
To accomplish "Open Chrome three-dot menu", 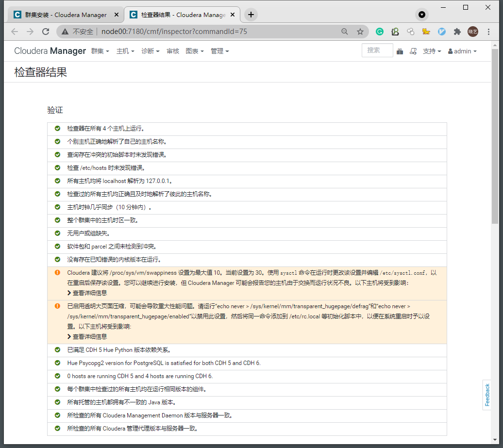I will tap(488, 32).
